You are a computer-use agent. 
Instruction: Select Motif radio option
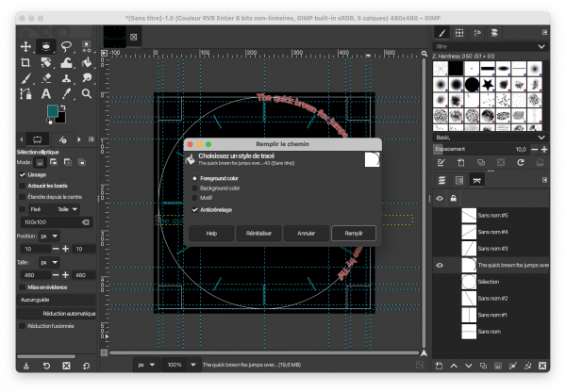coord(194,198)
